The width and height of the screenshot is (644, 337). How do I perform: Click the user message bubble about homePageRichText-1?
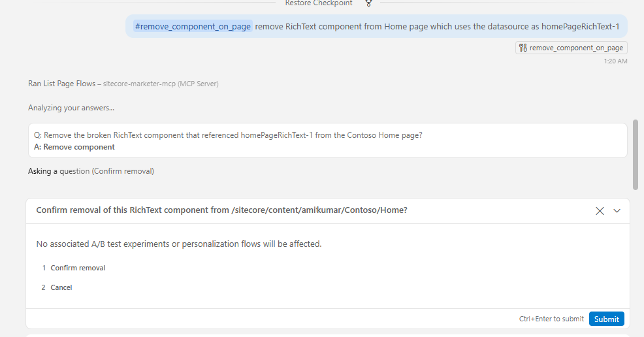click(x=377, y=26)
